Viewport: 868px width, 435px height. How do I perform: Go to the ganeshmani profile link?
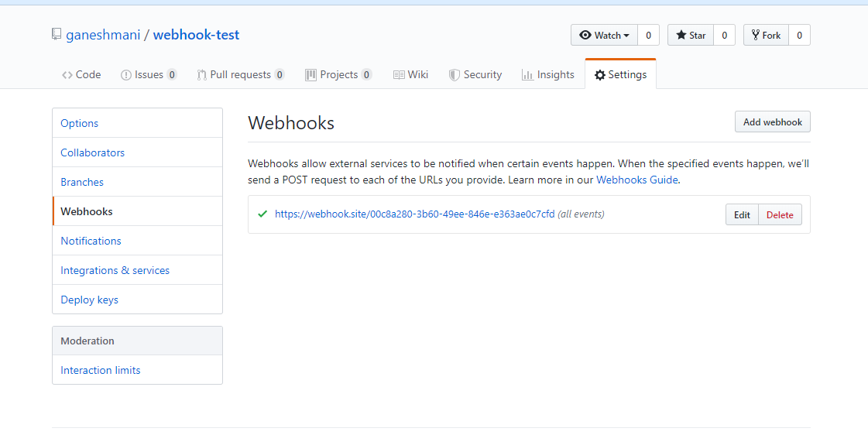(103, 35)
